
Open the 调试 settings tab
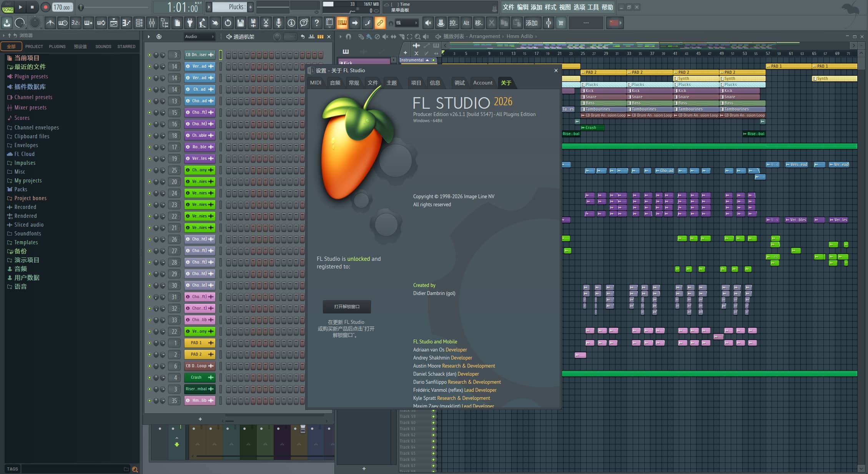point(459,83)
